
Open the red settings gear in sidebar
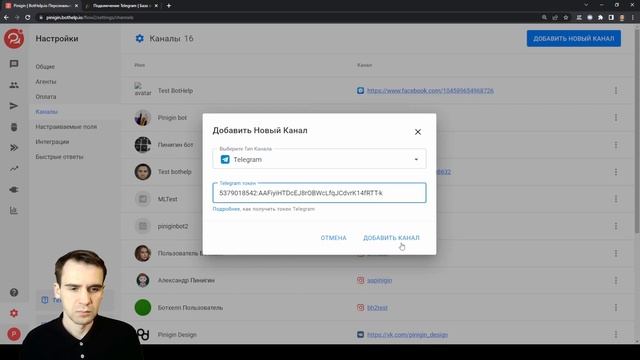14,313
